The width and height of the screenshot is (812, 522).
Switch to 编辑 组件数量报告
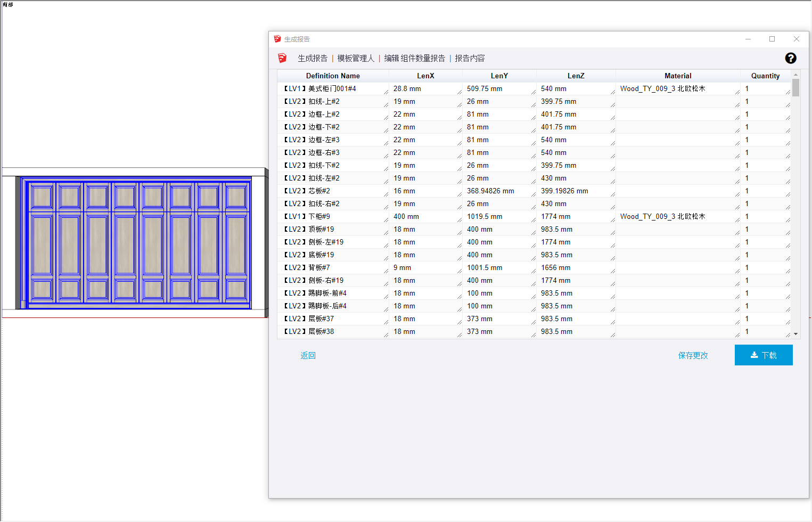click(x=414, y=58)
